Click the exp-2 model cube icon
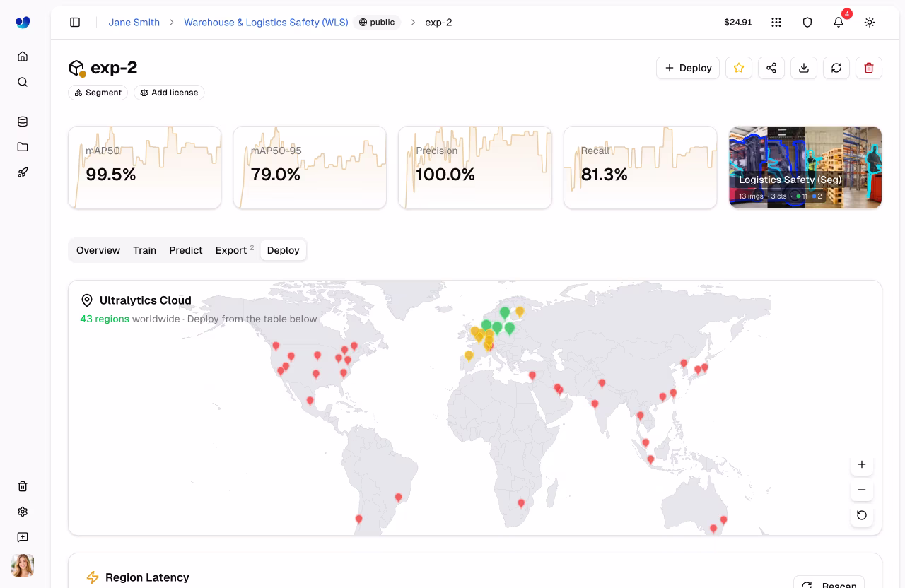Screen dimensions: 905x588 (76, 68)
